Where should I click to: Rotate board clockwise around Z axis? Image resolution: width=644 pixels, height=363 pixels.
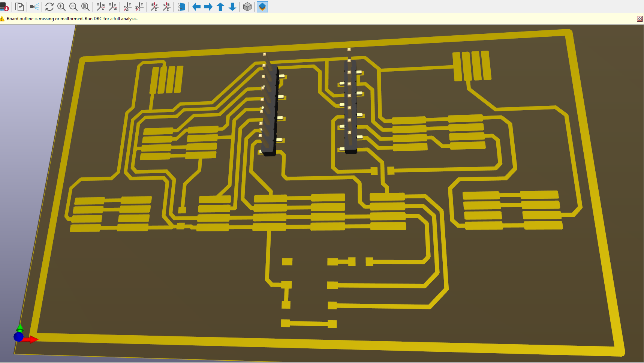pyautogui.click(x=154, y=7)
